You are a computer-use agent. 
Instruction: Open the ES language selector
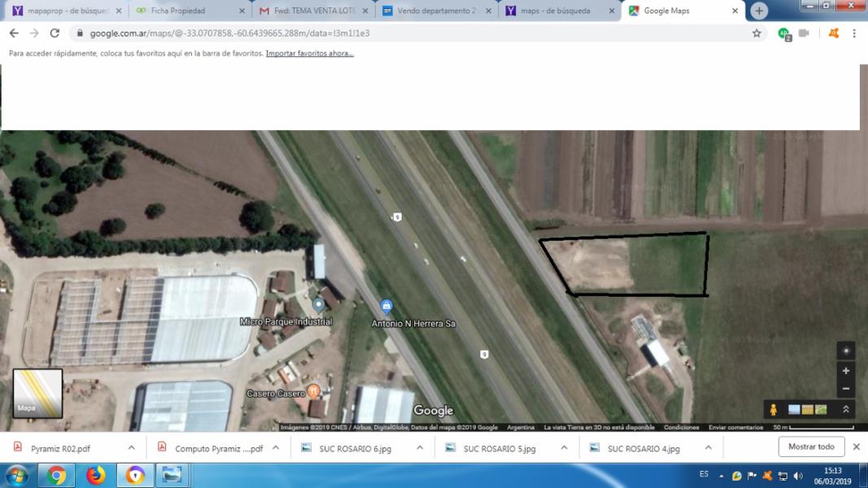[704, 474]
